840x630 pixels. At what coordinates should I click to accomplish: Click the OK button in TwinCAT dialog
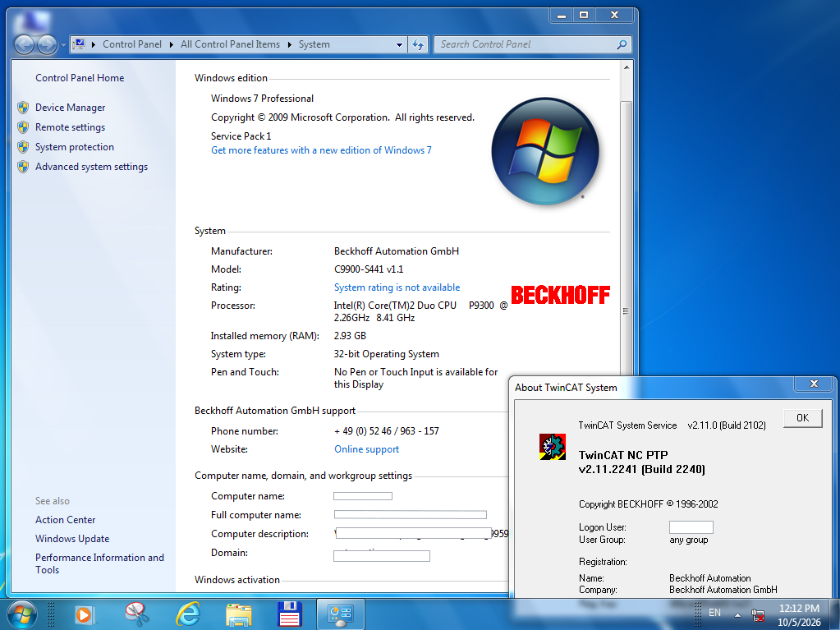click(x=802, y=418)
